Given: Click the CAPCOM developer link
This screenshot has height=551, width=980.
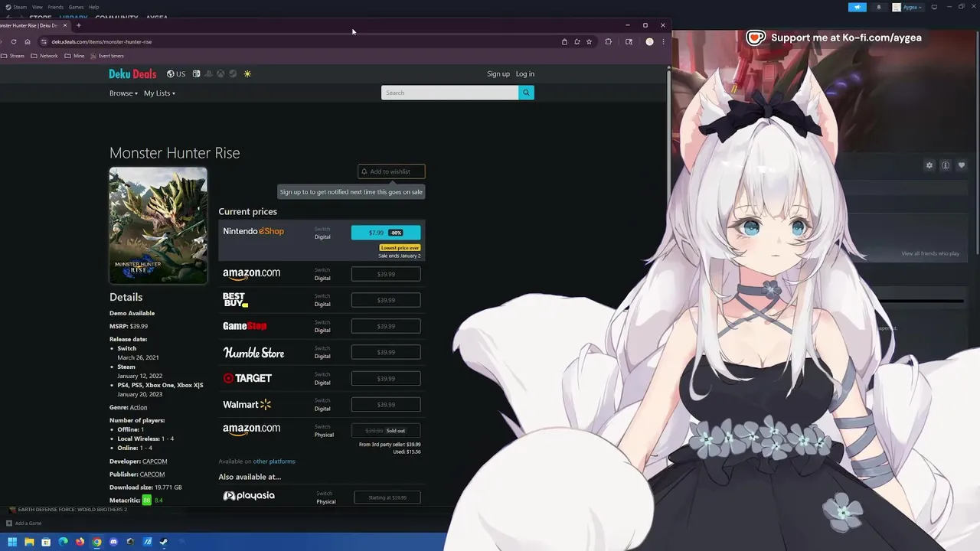Looking at the screenshot, I should [155, 461].
